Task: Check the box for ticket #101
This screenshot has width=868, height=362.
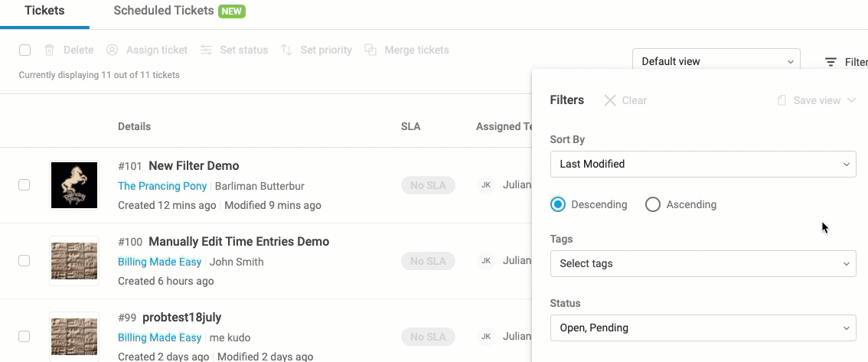Action: tap(24, 185)
